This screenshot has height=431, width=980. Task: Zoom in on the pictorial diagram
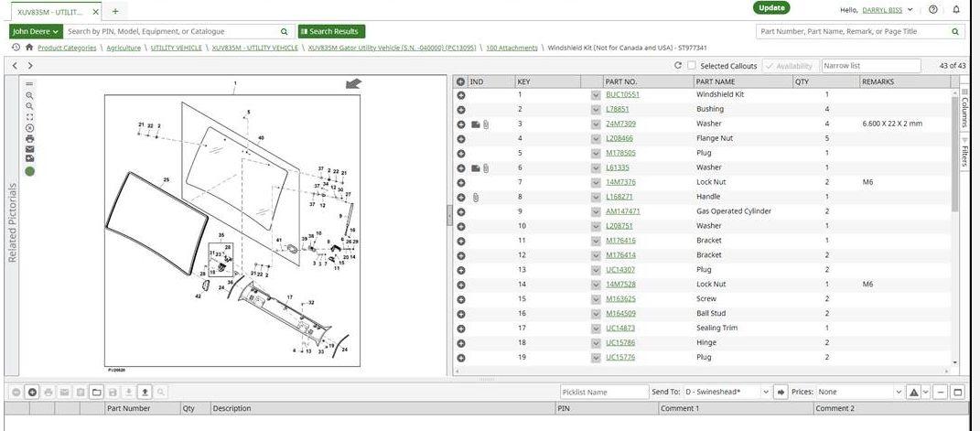(29, 95)
